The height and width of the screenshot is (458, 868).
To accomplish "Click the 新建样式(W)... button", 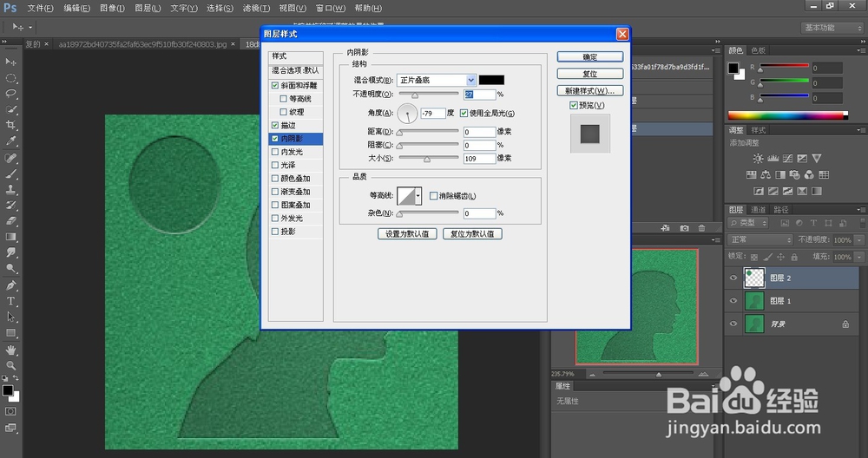I will (590, 91).
